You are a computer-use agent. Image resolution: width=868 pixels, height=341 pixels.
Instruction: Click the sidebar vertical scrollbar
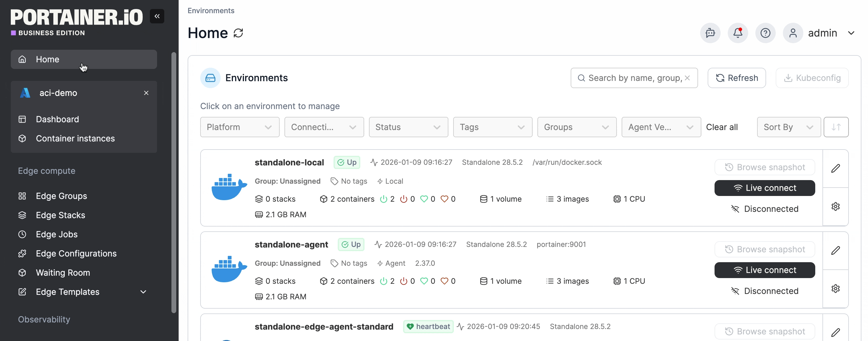174,182
